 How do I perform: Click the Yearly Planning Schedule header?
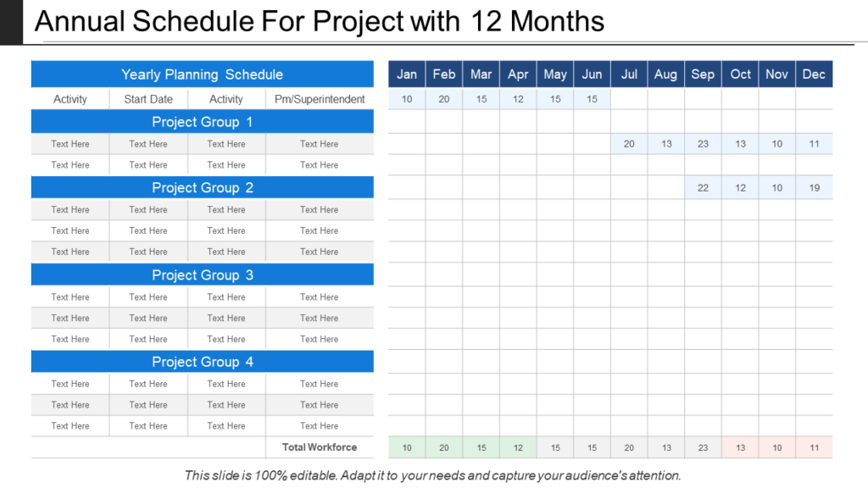202,75
